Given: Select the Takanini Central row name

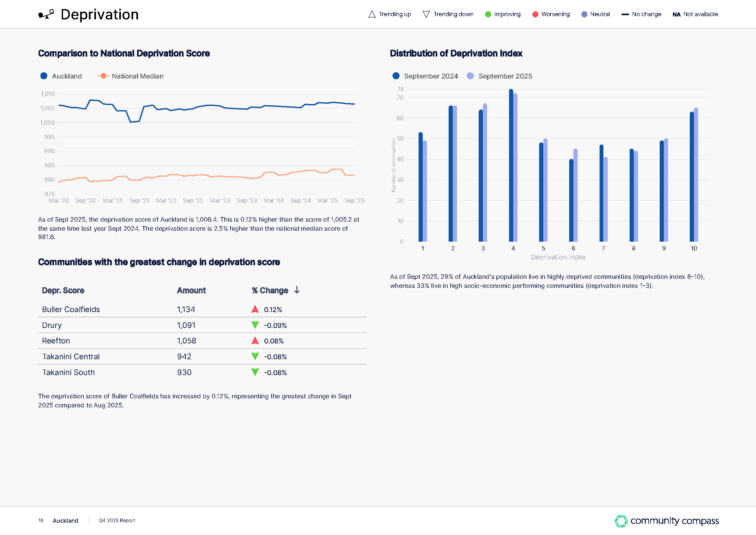Looking at the screenshot, I should pos(71,356).
